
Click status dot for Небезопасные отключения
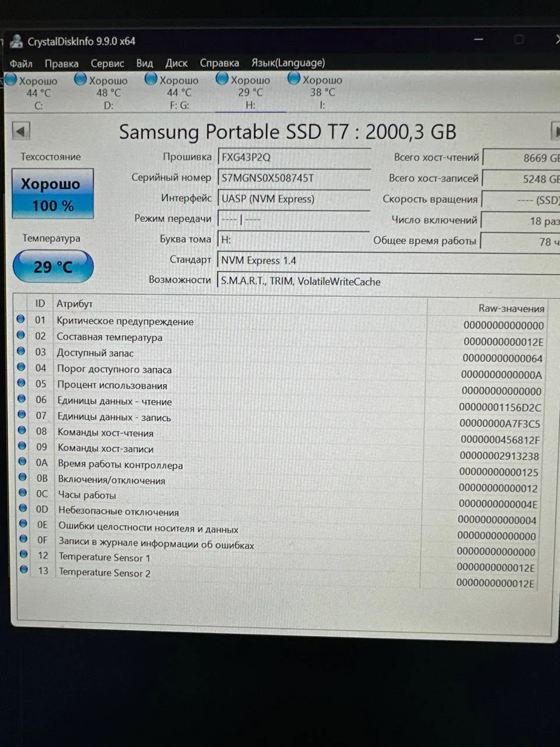pyautogui.click(x=23, y=508)
